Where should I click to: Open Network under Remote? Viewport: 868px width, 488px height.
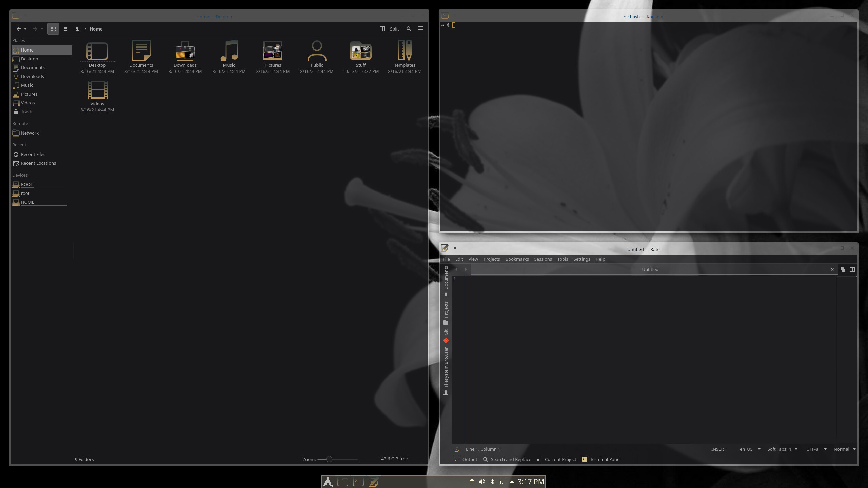pos(42,133)
